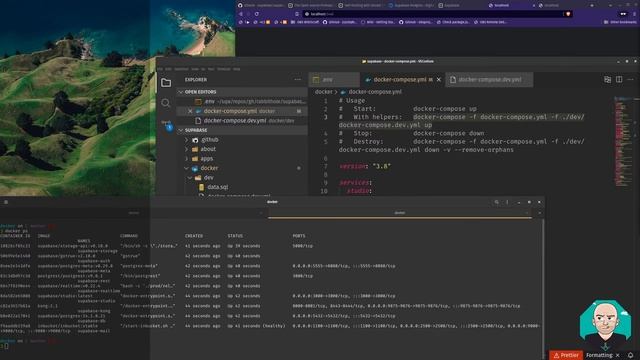Select .env in Open Editors list
Image resolution: width=640 pixels, height=360 pixels.
coord(242,102)
